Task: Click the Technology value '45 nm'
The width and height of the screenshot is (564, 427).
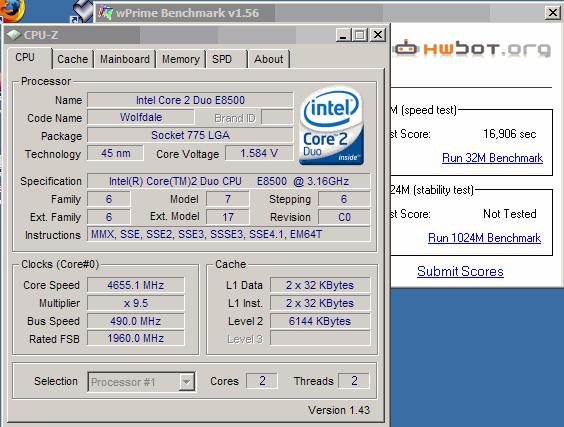Action: (115, 153)
